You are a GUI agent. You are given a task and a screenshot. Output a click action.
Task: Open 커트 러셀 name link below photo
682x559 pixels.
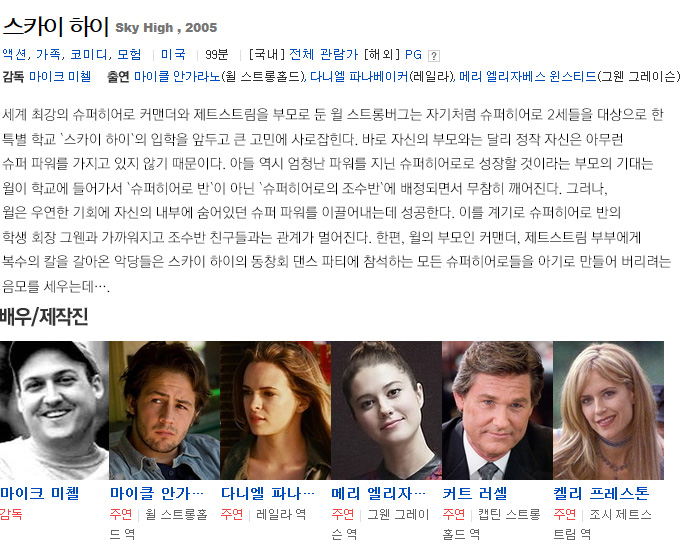click(x=475, y=493)
